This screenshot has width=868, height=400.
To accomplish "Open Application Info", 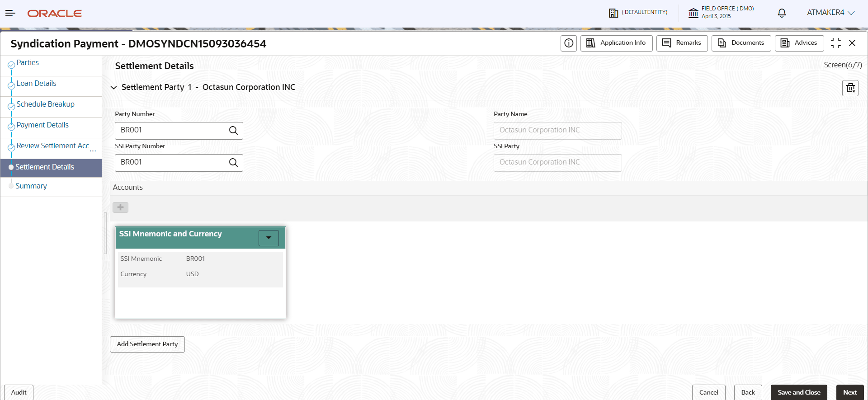I will coord(617,43).
